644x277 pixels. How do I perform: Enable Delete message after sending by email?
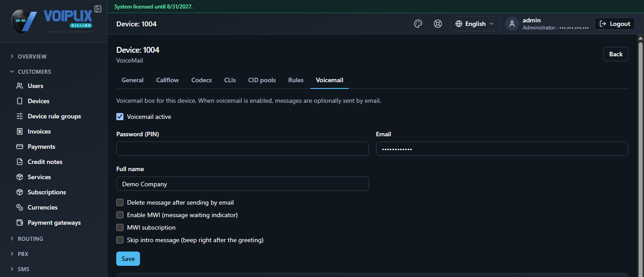[120, 202]
